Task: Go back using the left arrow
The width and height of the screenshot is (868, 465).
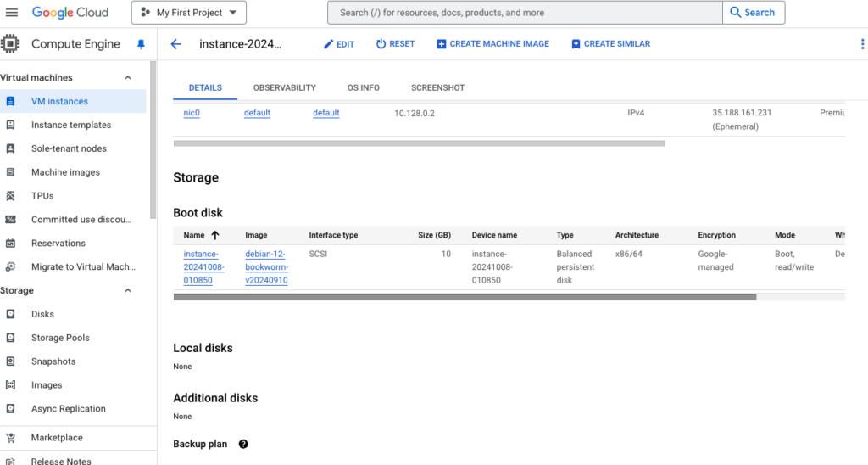Action: pos(175,44)
